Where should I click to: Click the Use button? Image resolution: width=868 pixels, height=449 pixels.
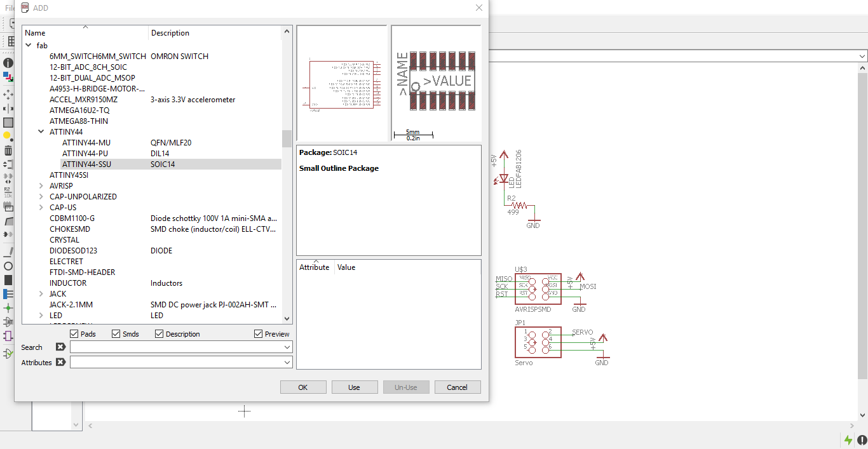(354, 387)
